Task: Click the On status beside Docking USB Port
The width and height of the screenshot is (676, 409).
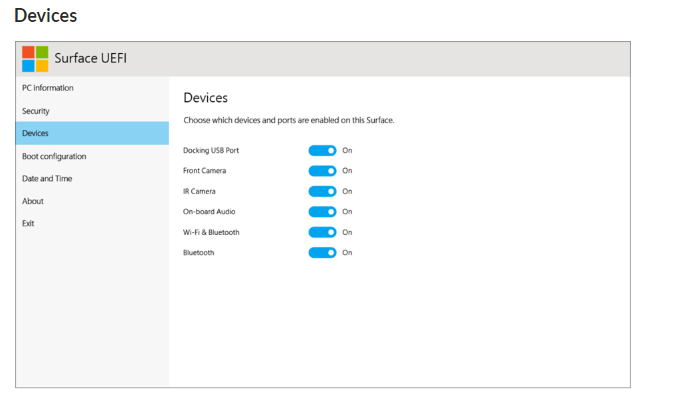Action: [347, 150]
